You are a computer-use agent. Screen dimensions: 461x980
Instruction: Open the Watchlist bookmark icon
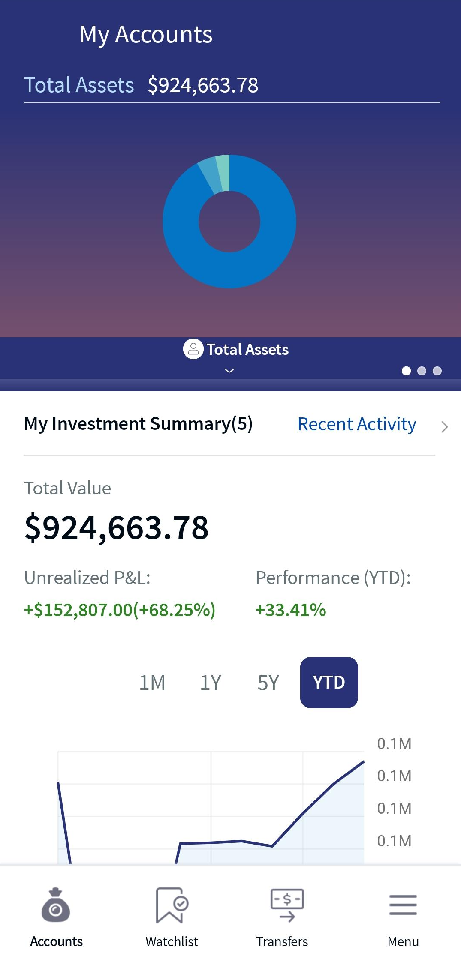coord(172,905)
